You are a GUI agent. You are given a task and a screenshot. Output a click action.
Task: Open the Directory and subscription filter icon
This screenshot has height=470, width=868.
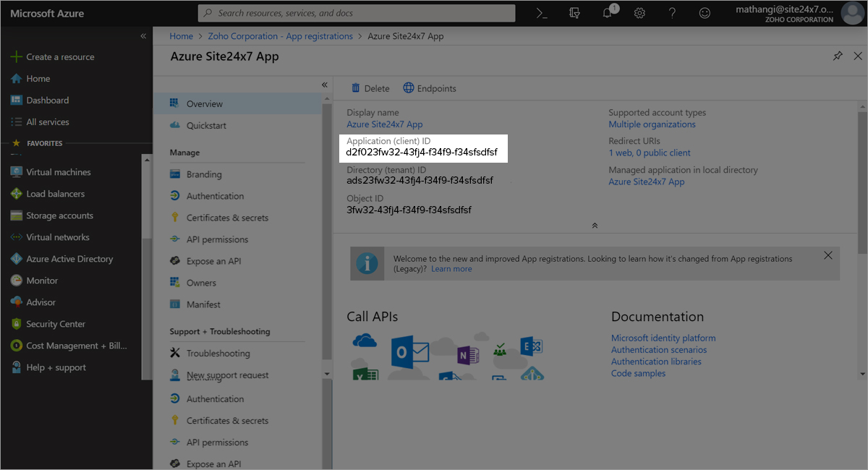(x=575, y=13)
